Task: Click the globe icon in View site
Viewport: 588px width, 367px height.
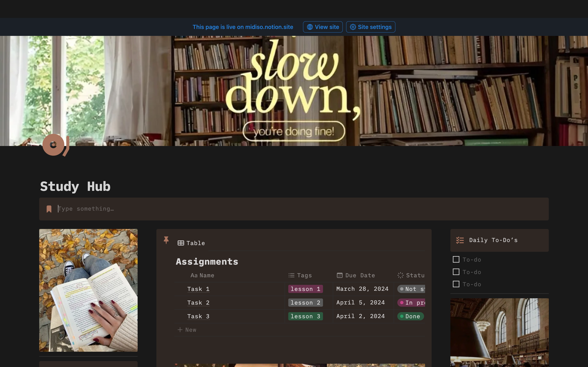Action: pos(310,27)
